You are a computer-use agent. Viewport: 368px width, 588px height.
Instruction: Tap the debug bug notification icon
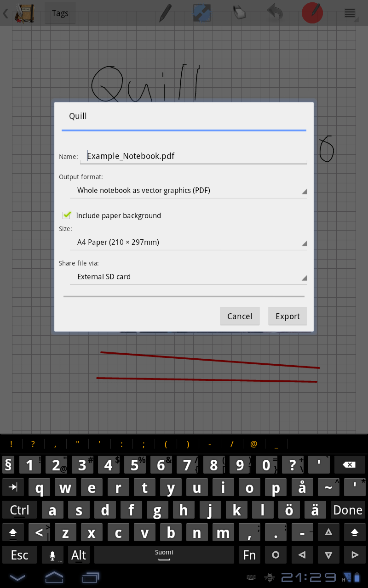pos(270,577)
